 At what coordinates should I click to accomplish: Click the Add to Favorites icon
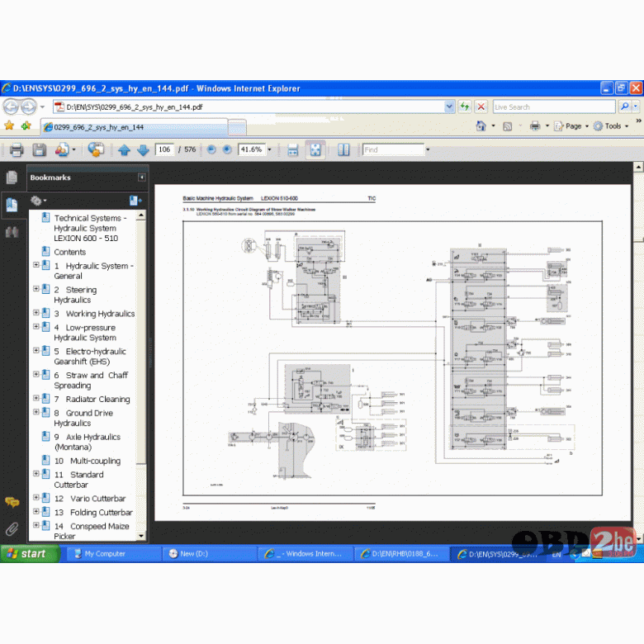click(x=26, y=125)
